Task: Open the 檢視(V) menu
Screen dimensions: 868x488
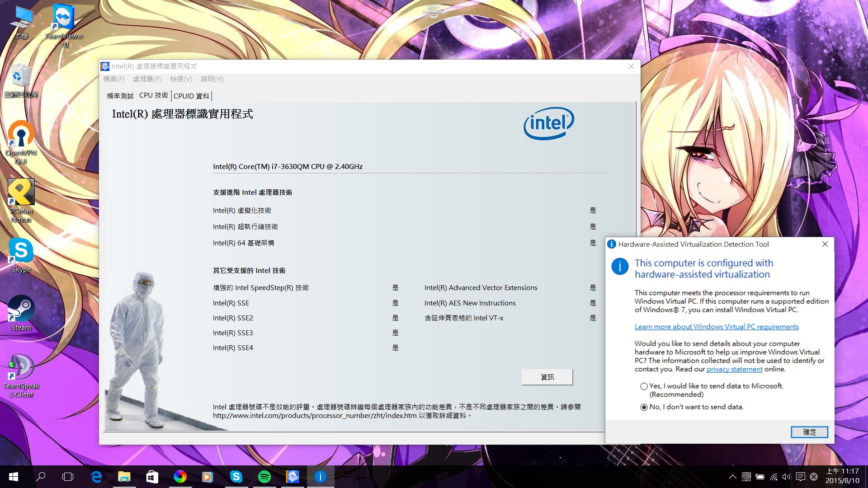Action: [181, 79]
